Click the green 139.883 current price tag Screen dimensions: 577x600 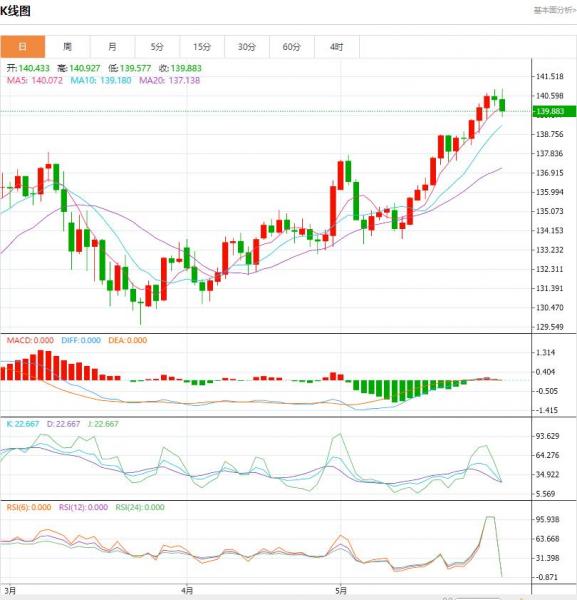pos(554,111)
